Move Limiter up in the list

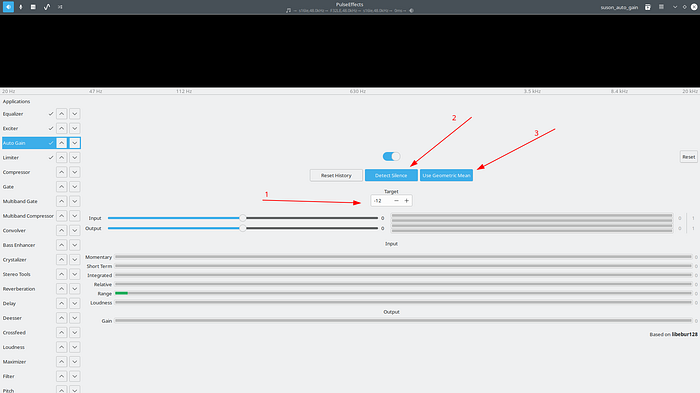(x=62, y=158)
